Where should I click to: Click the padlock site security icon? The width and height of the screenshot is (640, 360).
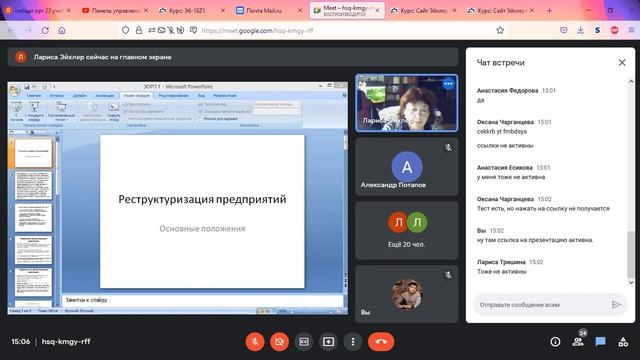pos(139,30)
